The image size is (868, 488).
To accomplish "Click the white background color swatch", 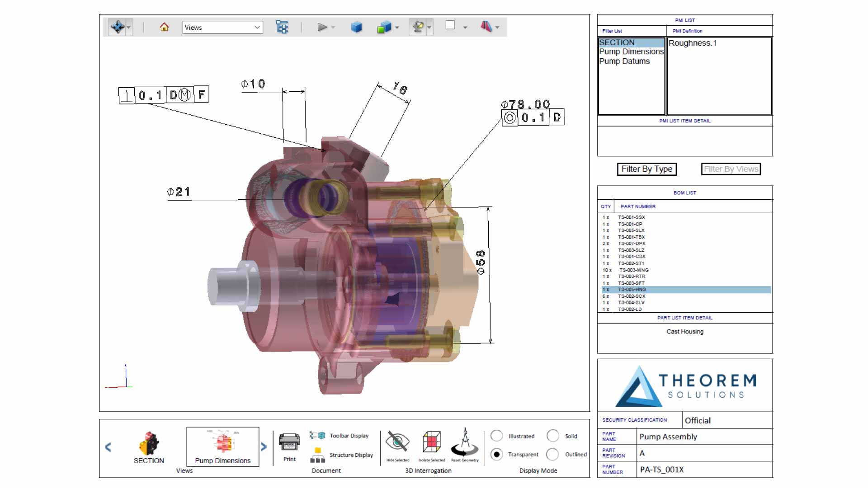I will [x=450, y=25].
